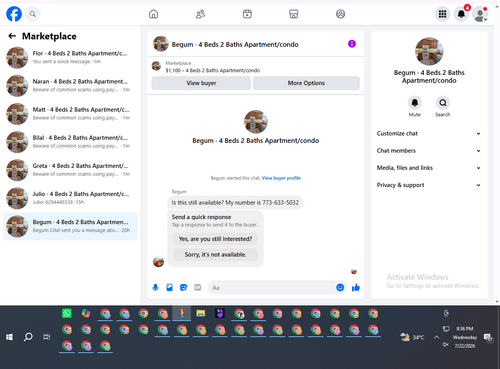The image size is (500, 369).
Task: Open the account profile avatar menu
Action: point(480,14)
